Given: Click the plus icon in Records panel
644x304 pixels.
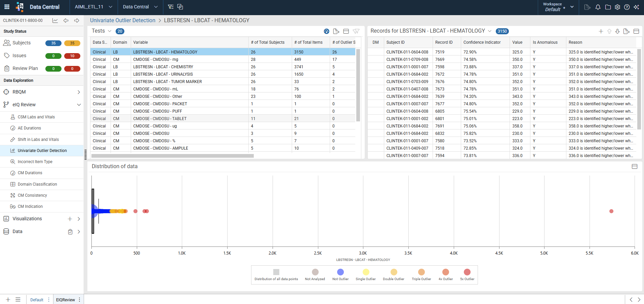Looking at the screenshot, I should 601,31.
